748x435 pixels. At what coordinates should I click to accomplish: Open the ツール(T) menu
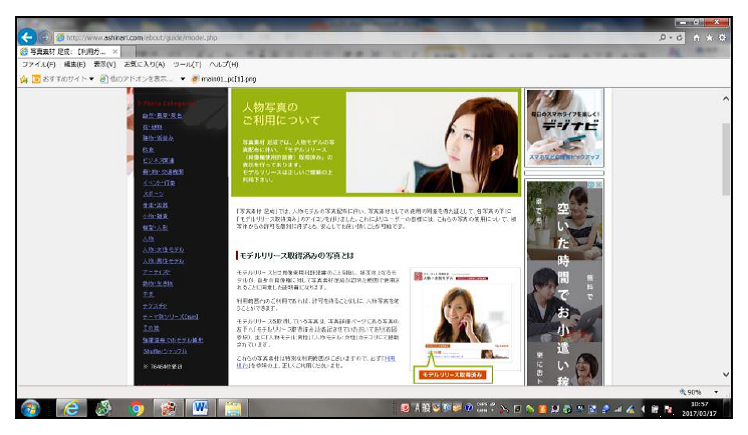pos(187,64)
